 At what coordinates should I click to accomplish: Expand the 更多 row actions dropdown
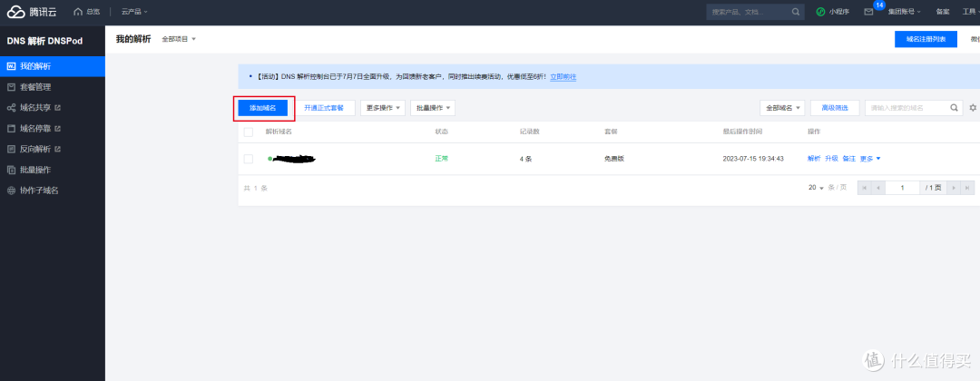click(x=870, y=159)
